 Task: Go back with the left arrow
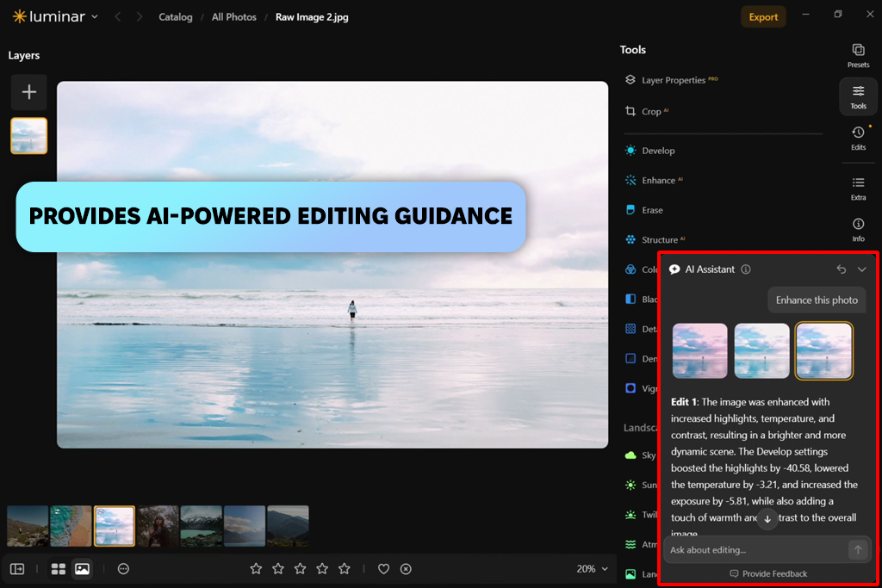point(117,17)
